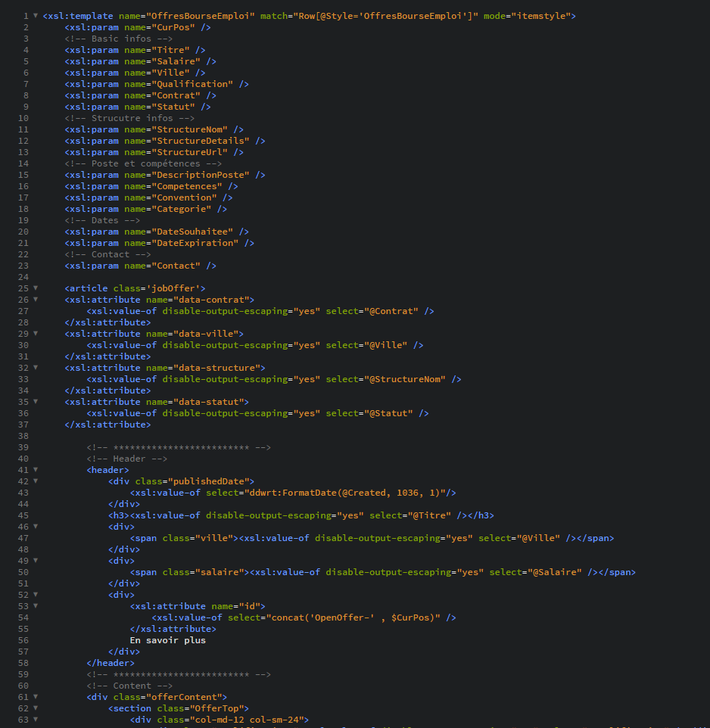Fold the data-structure attribute at line 32
710x728 pixels.
[x=36, y=368]
